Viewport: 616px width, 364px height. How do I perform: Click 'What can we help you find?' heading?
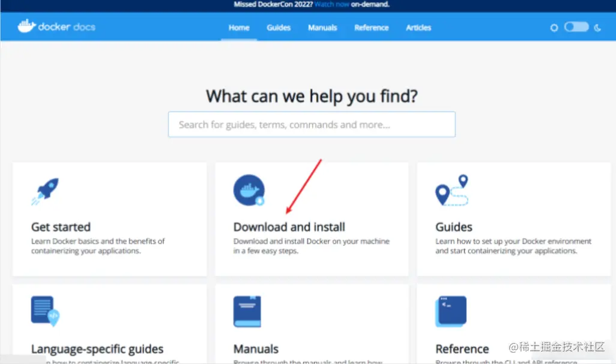[312, 96]
